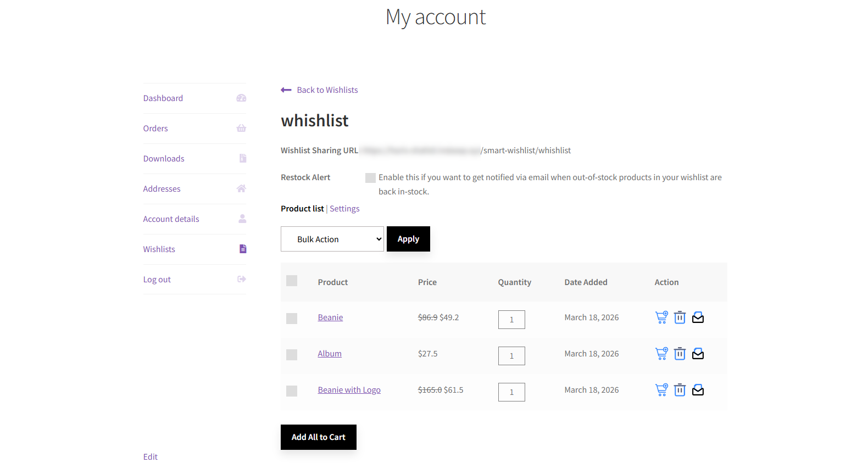This screenshot has width=868, height=474.
Task: Add Album to cart via cart icon
Action: [661, 354]
